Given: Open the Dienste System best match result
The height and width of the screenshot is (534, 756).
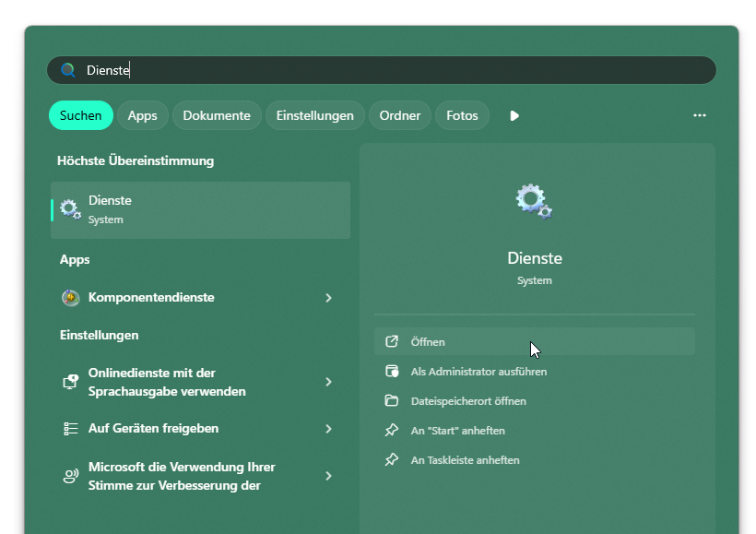Looking at the screenshot, I should click(201, 210).
